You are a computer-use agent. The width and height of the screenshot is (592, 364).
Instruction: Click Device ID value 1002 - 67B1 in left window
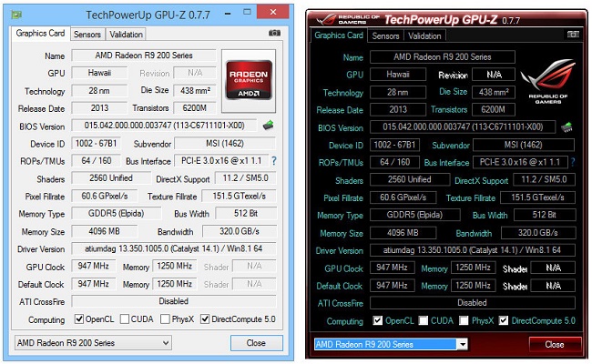[x=96, y=144]
